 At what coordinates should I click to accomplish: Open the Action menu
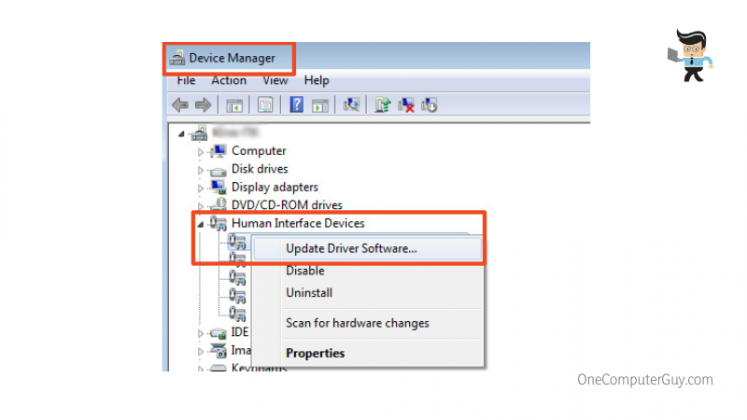pos(228,80)
